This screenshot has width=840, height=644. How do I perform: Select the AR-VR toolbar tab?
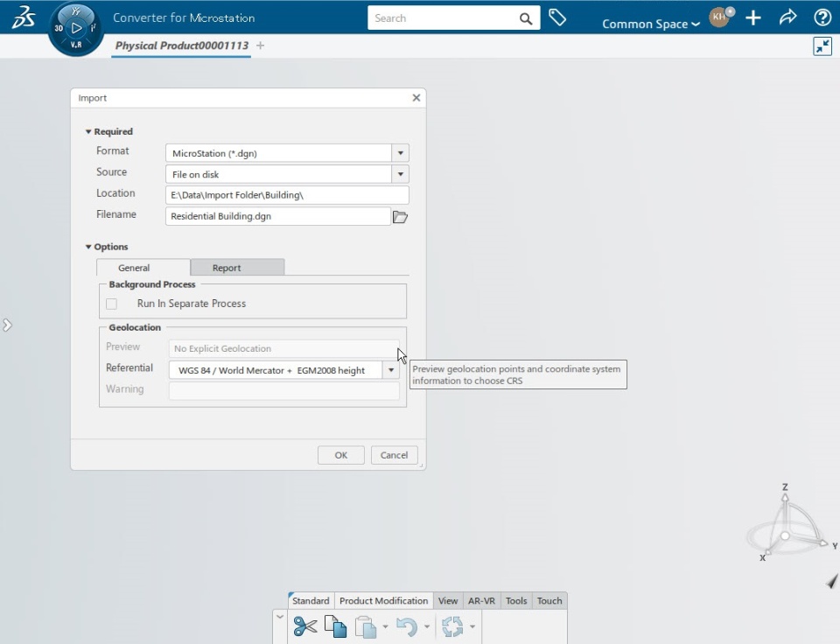[481, 600]
